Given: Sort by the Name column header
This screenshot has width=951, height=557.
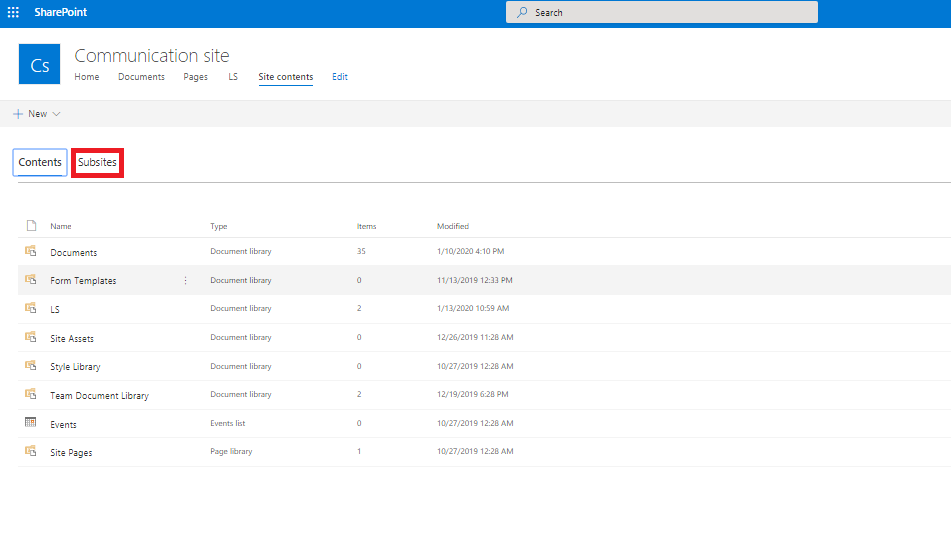Looking at the screenshot, I should coord(61,226).
